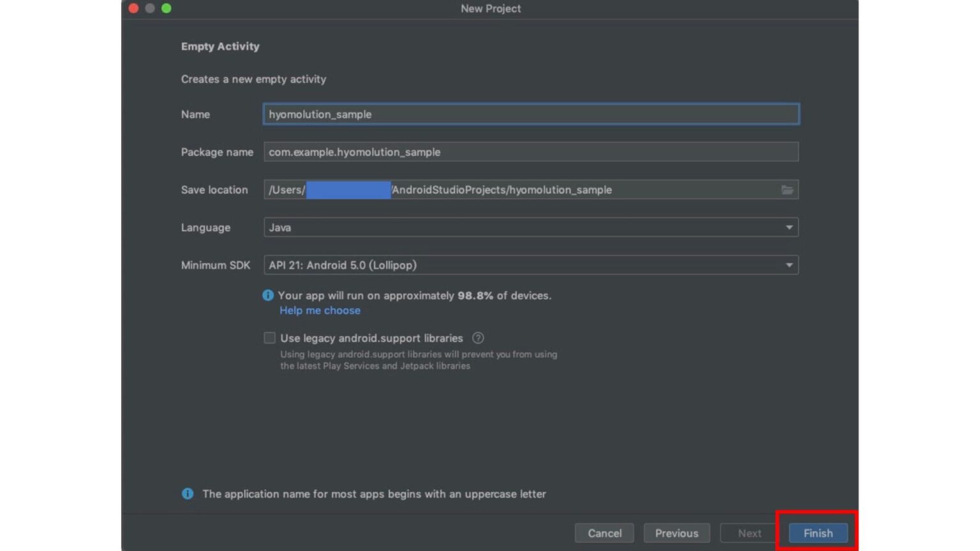Click the folder browse icon in Save location

pos(787,190)
